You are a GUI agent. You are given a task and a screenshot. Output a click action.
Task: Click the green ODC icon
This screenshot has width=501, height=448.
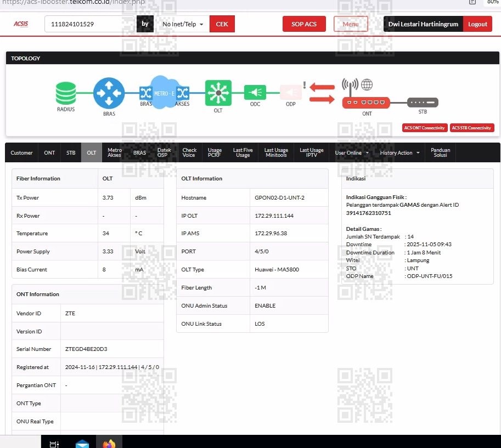(255, 93)
